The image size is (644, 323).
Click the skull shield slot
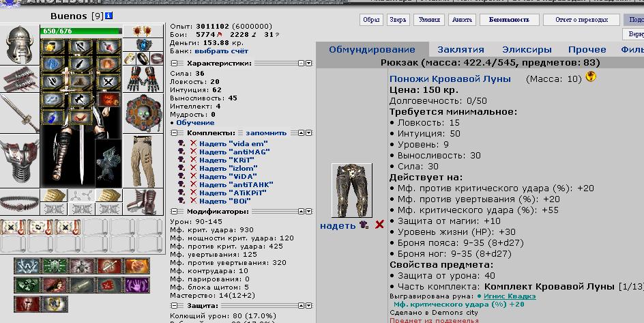click(143, 113)
